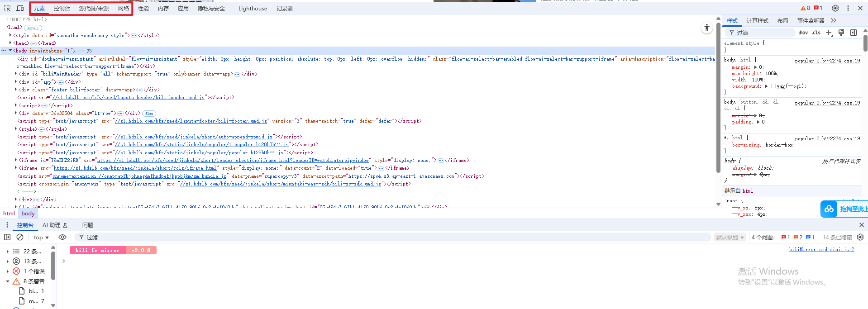Image resolution: width=868 pixels, height=309 pixels.
Task: Click the clear console icon
Action: coord(20,237)
